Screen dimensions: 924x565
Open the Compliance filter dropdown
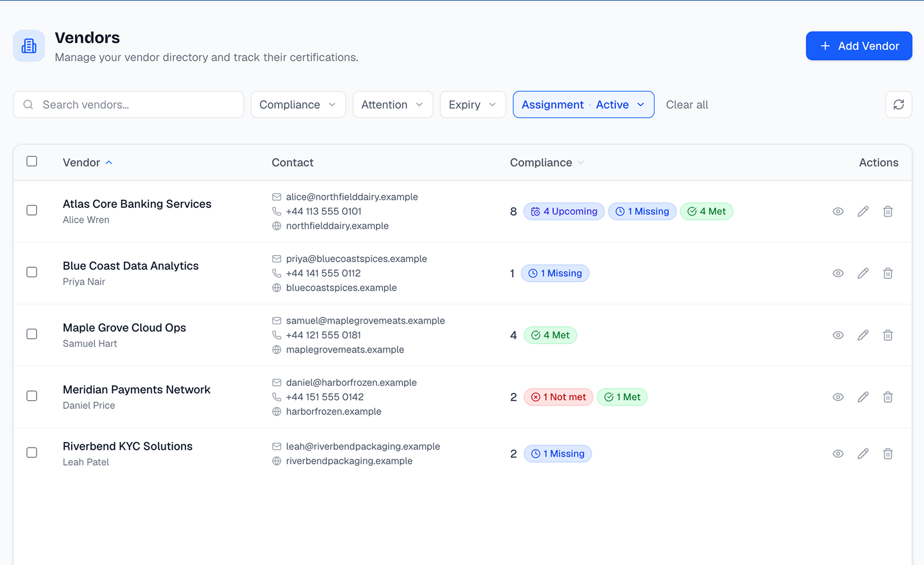[298, 104]
